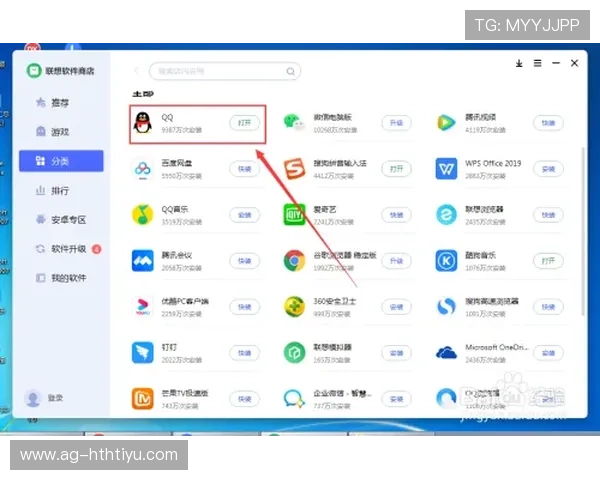
Task: Open the 推荐 (Recommended) sidebar section
Action: coord(61,103)
